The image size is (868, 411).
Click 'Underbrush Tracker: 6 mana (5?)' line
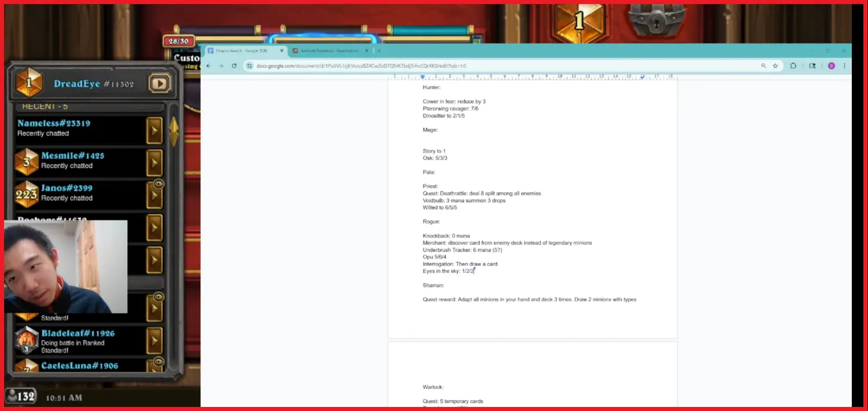click(x=462, y=250)
